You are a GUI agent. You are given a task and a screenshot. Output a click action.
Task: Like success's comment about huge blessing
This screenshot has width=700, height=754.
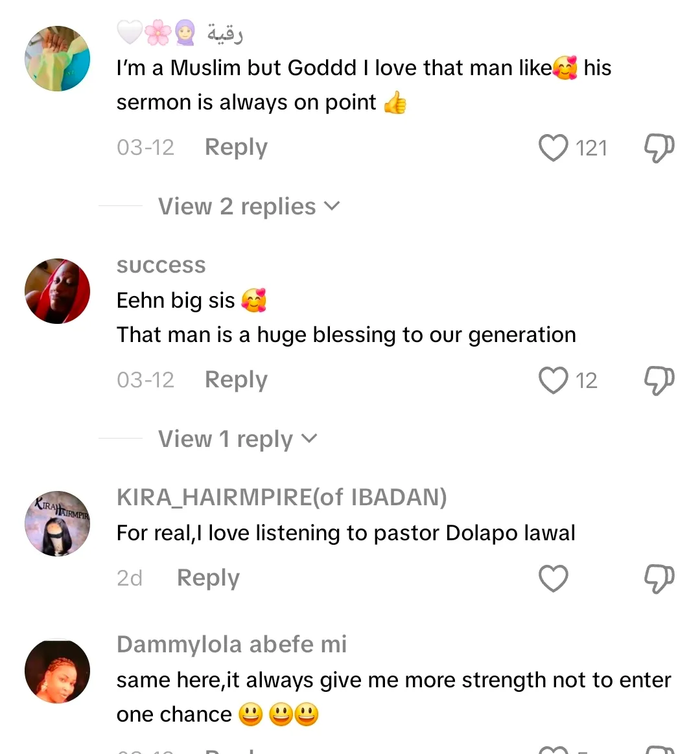[553, 380]
